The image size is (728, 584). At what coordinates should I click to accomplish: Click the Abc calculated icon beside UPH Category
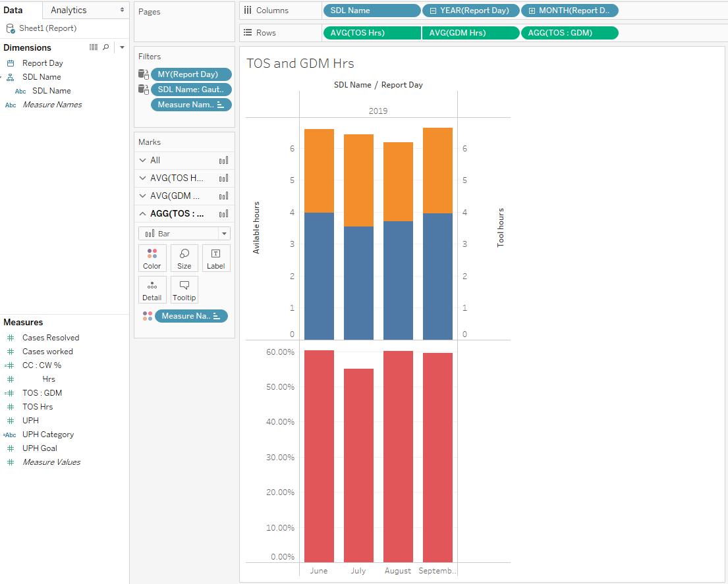(x=9, y=435)
